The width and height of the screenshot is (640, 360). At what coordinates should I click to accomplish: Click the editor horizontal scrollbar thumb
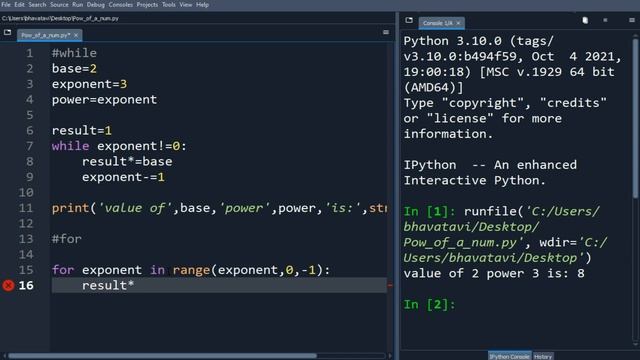click(x=162, y=356)
